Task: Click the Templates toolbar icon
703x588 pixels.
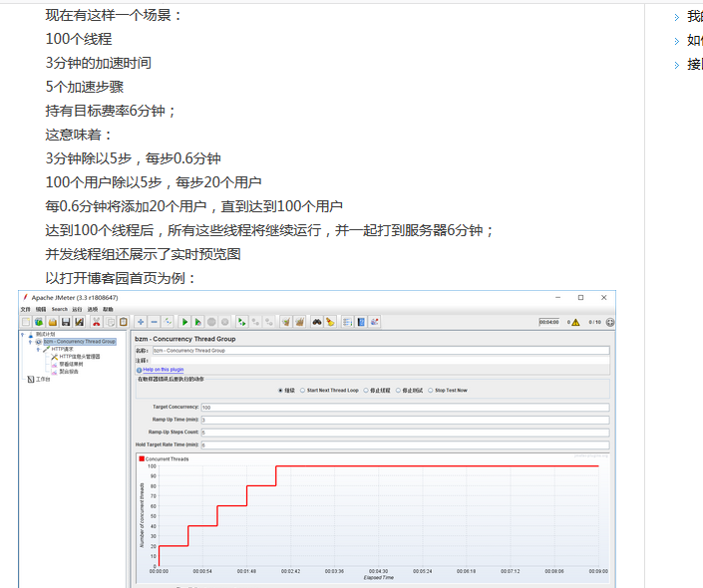Action: point(39,322)
